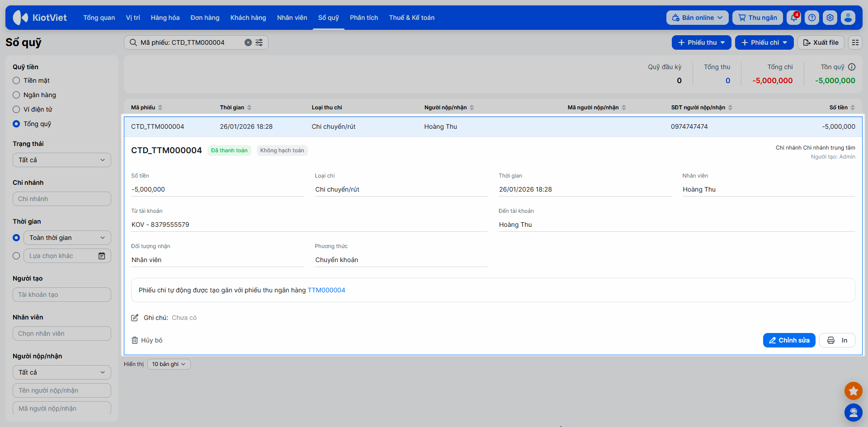This screenshot has height=427, width=868.
Task: Click the orange star feedback icon
Action: point(853,391)
